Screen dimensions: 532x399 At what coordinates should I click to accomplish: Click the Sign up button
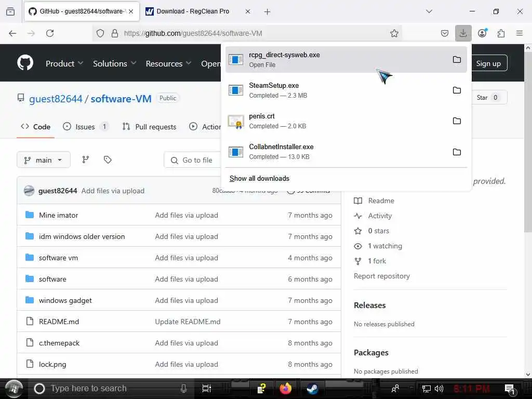pos(488,63)
